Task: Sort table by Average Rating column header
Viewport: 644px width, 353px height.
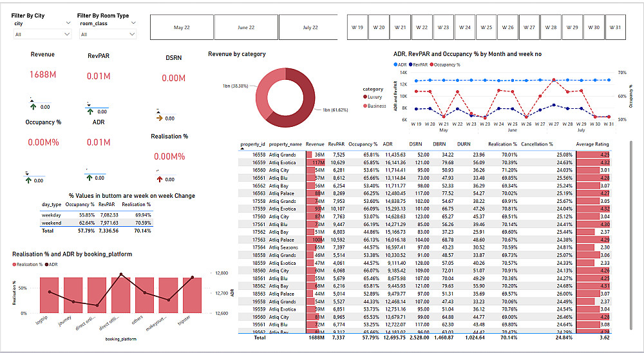Action: pyautogui.click(x=592, y=144)
